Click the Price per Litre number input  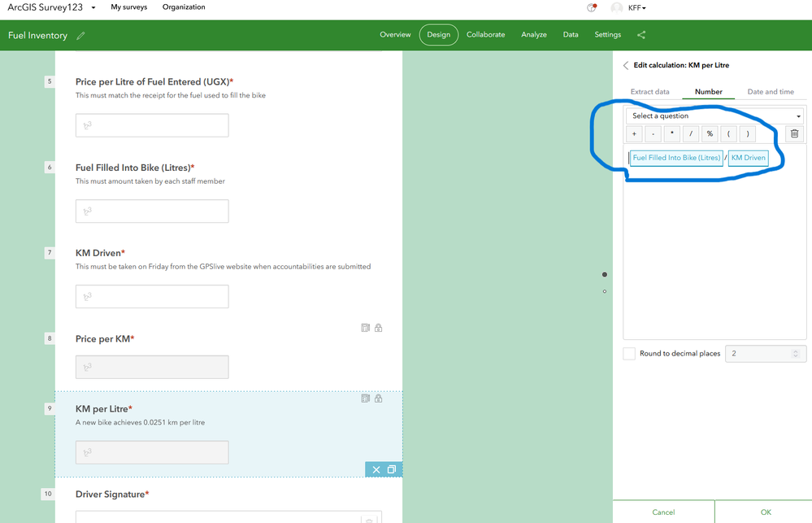152,125
